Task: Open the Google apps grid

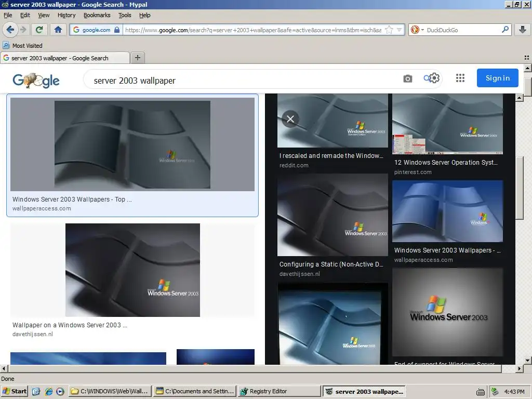Action: 460,78
